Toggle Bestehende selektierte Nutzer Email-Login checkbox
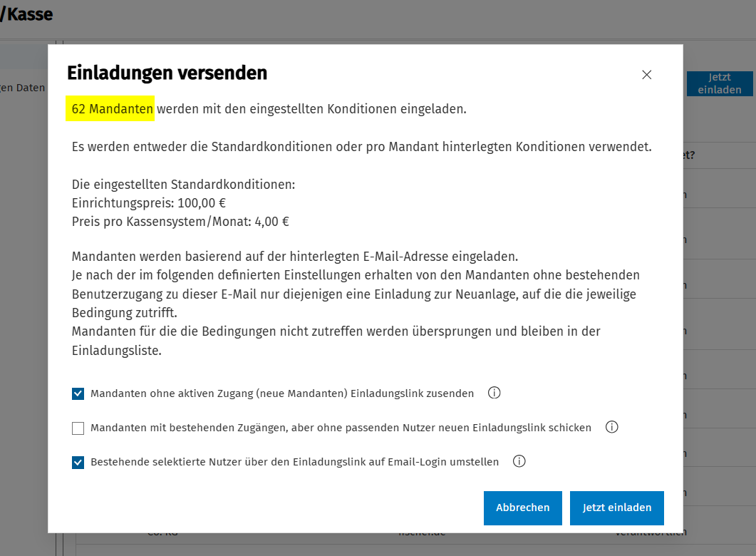The height and width of the screenshot is (556, 756). [78, 463]
